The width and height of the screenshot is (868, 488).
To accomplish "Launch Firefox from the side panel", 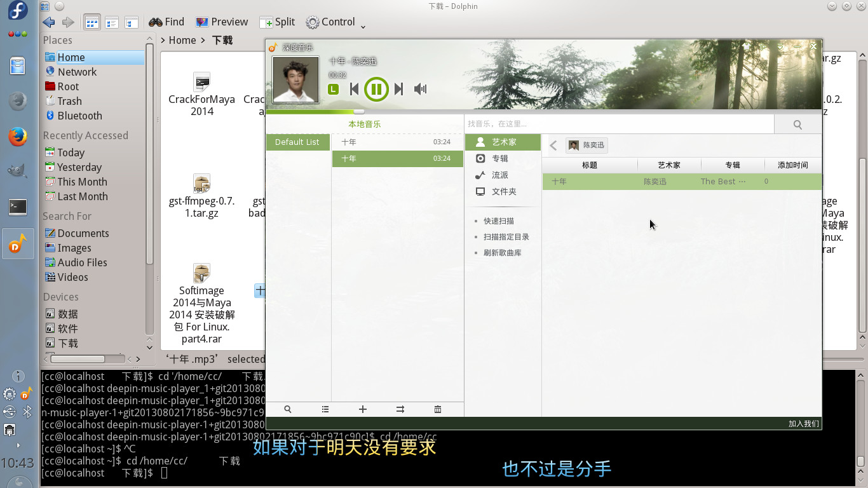I will pos(18,136).
